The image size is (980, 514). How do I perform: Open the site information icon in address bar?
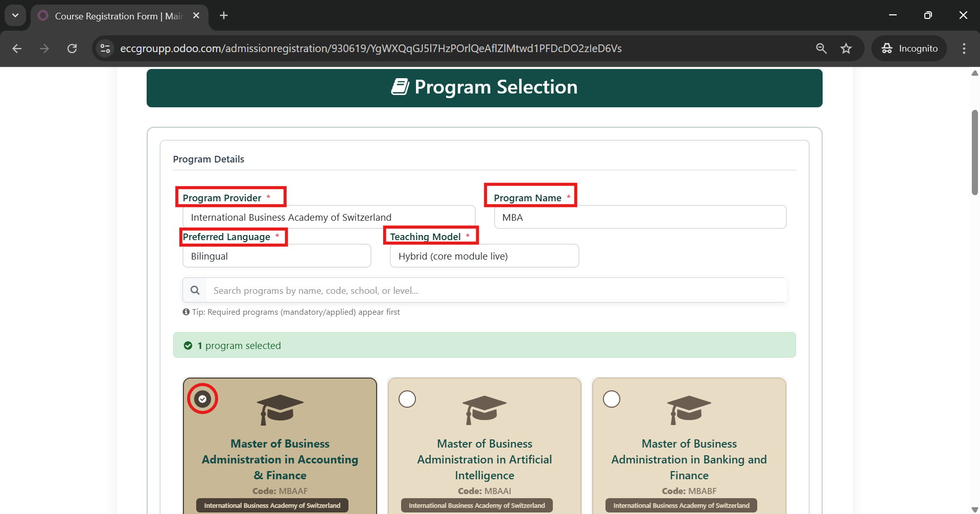[x=105, y=49]
